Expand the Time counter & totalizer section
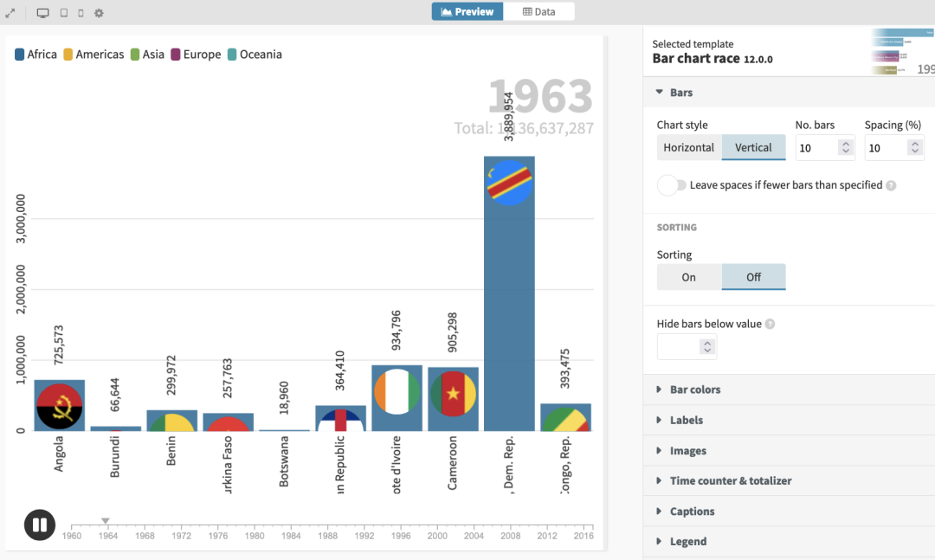 (731, 480)
